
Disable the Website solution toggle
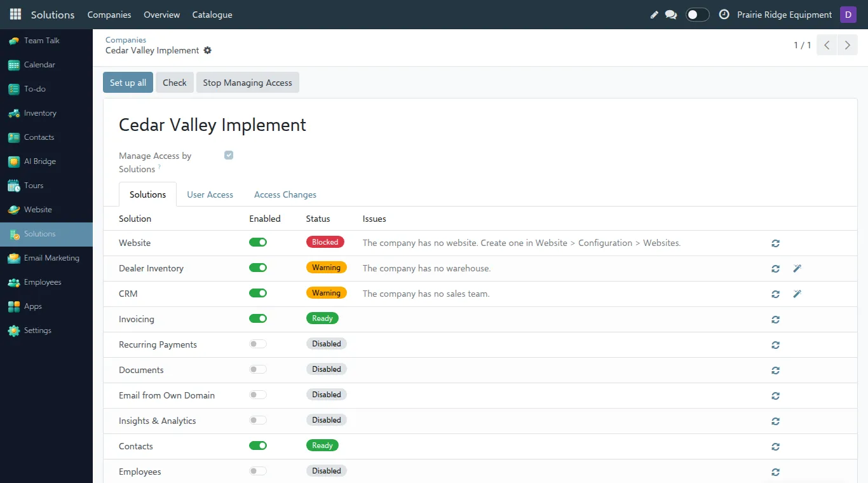(258, 242)
